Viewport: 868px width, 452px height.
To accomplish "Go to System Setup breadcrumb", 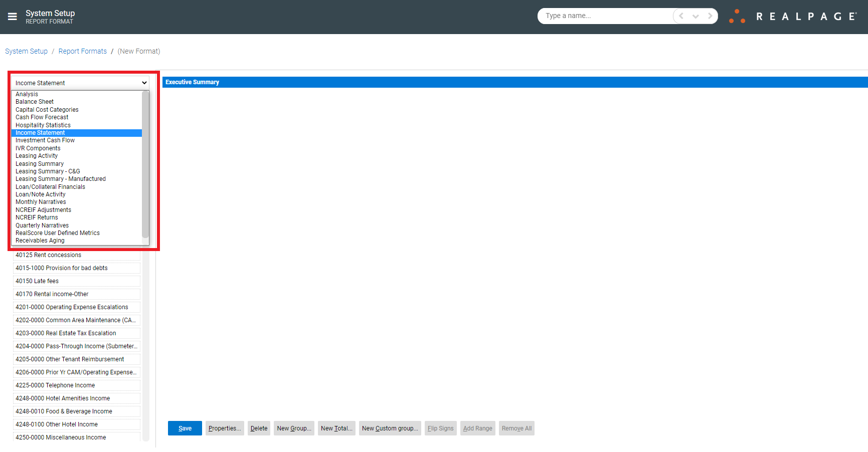I will pos(26,51).
